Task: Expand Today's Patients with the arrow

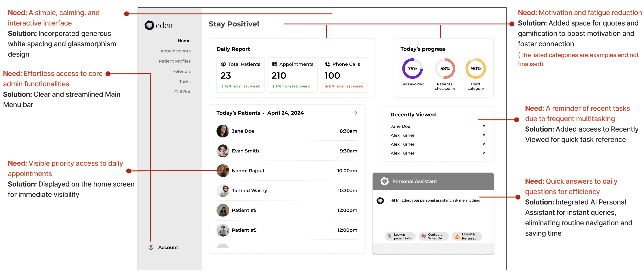Action: (x=354, y=113)
